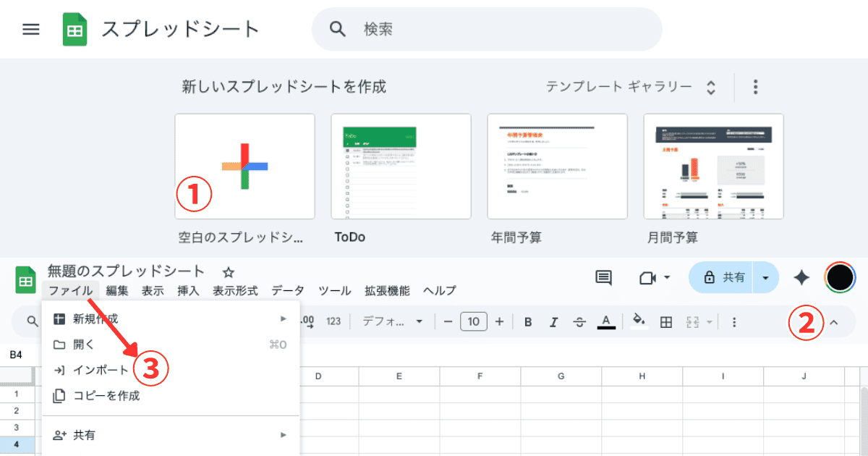This screenshot has width=868, height=456.
Task: Open the text color picker
Action: pyautogui.click(x=606, y=322)
